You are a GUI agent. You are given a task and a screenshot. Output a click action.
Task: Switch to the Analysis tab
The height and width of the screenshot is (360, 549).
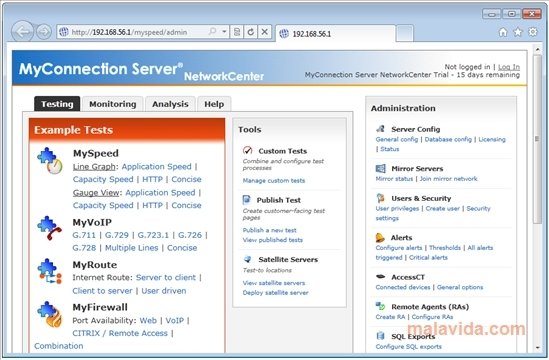pyautogui.click(x=170, y=104)
